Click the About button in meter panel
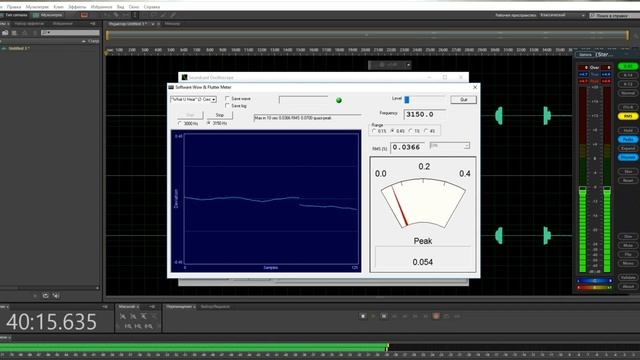The image size is (640, 360). [x=628, y=287]
